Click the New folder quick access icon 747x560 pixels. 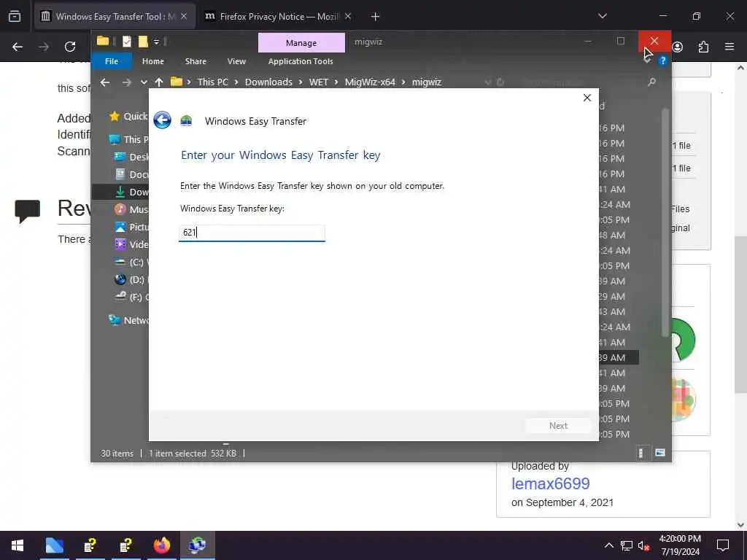click(x=143, y=42)
